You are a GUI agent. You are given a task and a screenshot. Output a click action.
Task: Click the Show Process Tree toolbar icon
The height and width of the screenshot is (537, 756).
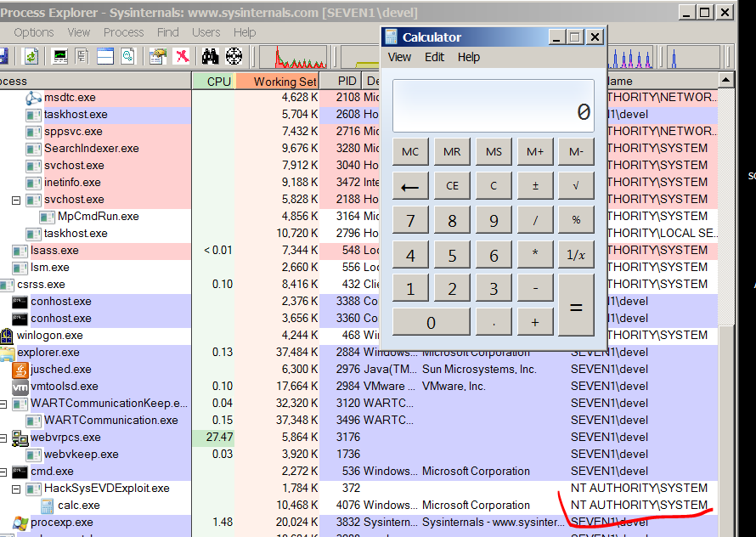82,57
